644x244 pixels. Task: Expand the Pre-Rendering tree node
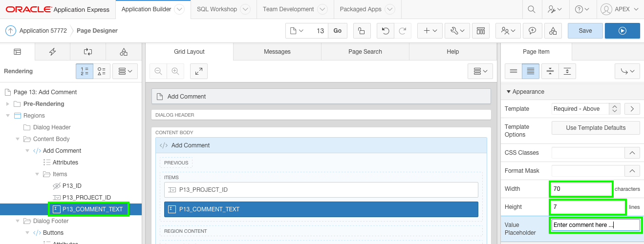point(7,104)
